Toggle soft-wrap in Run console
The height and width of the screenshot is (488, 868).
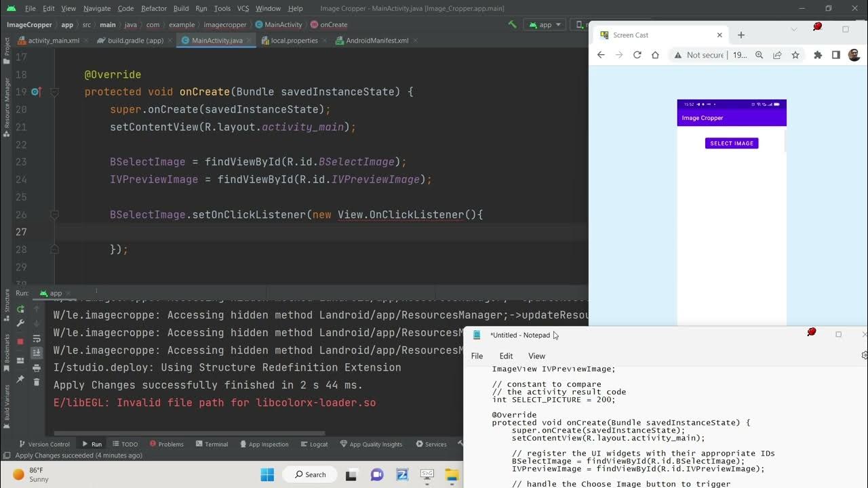pyautogui.click(x=37, y=338)
